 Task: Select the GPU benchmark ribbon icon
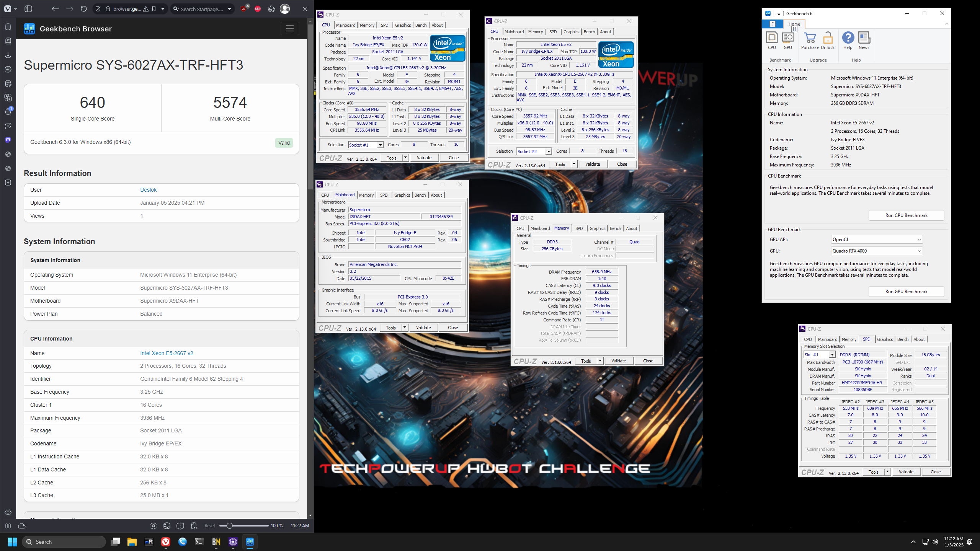pyautogui.click(x=788, y=41)
